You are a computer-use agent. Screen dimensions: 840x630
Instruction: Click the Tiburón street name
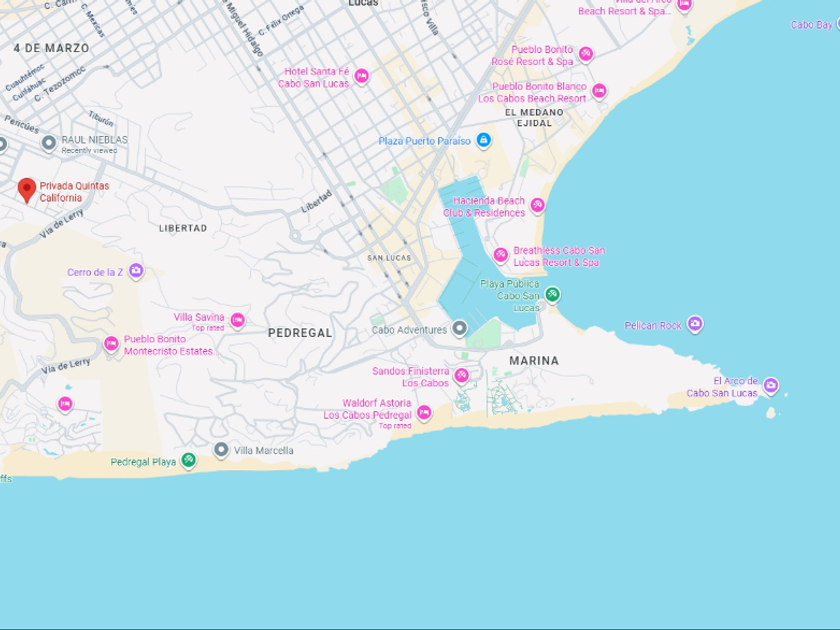pos(101,118)
